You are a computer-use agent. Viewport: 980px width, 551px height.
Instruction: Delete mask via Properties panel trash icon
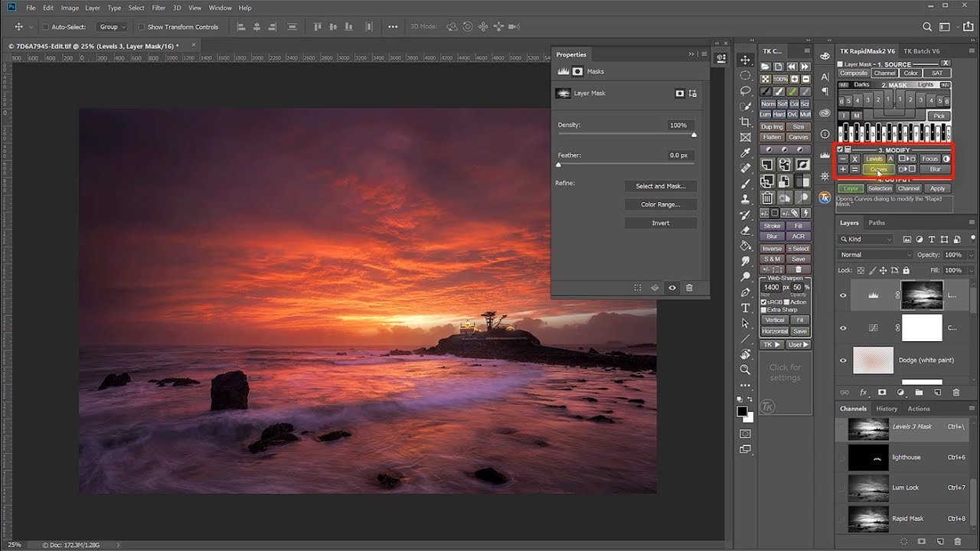pyautogui.click(x=689, y=288)
